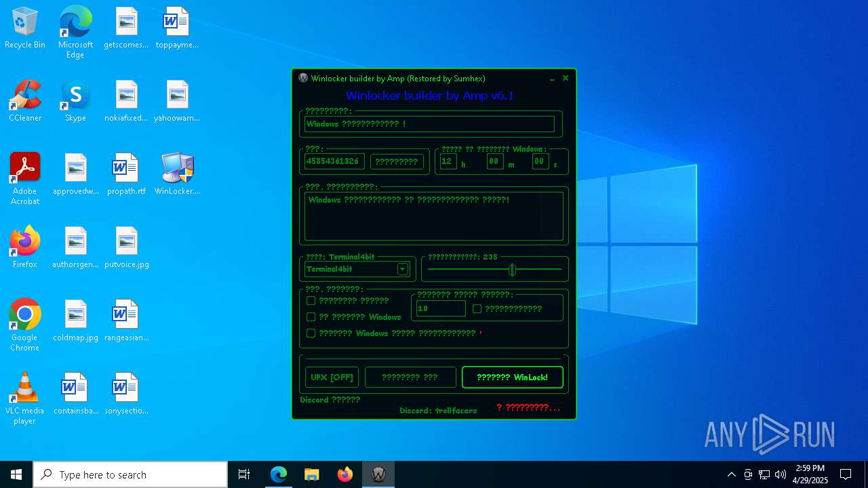The width and height of the screenshot is (868, 488).
Task: Select the authorsgen image file icon
Action: coord(76,247)
